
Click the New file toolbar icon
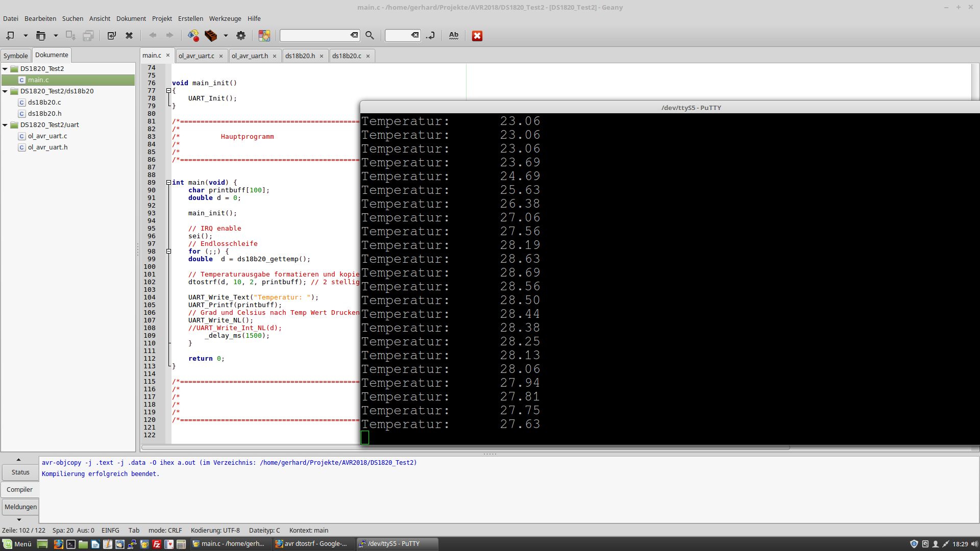[x=10, y=36]
